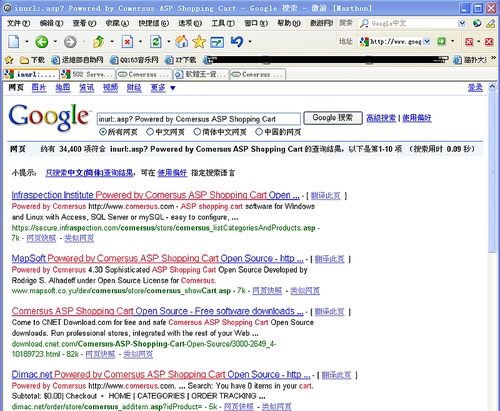
Task: Open last bookmark before links bar overflow chevron
Action: 470,60
